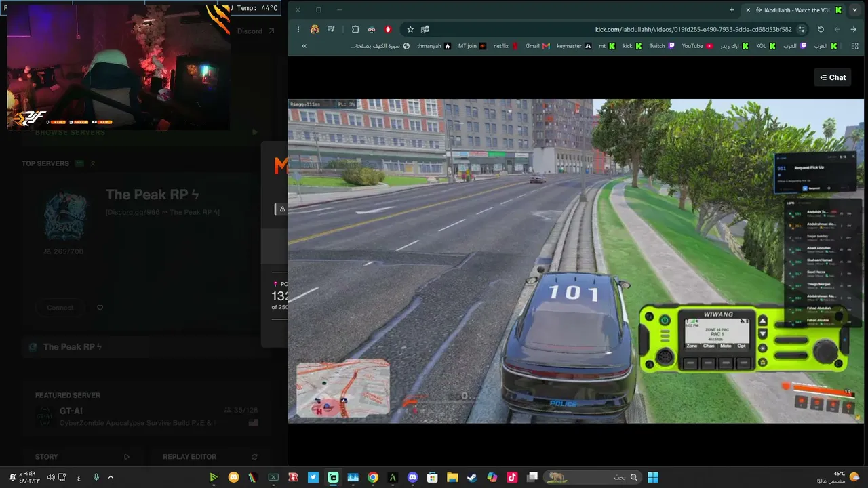Viewport: 868px width, 488px height.
Task: Launch TikTok from taskbar
Action: click(x=512, y=477)
